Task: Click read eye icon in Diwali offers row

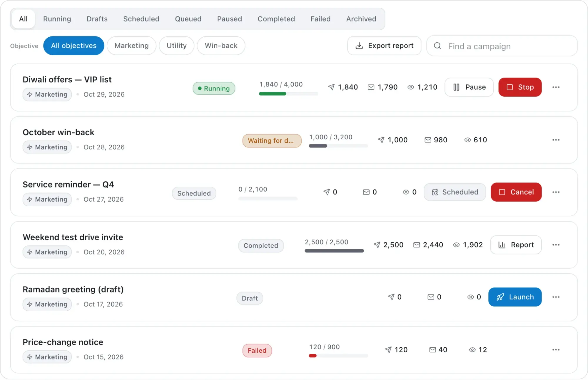Action: click(x=411, y=87)
